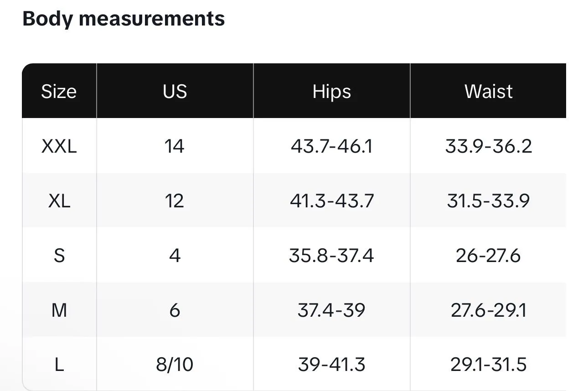Select hips value 35.8-37.4
588x391 pixels.
[332, 255]
